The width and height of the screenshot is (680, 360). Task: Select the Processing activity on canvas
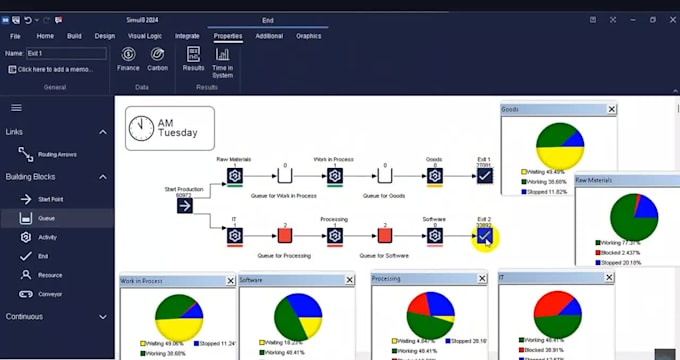pos(335,236)
